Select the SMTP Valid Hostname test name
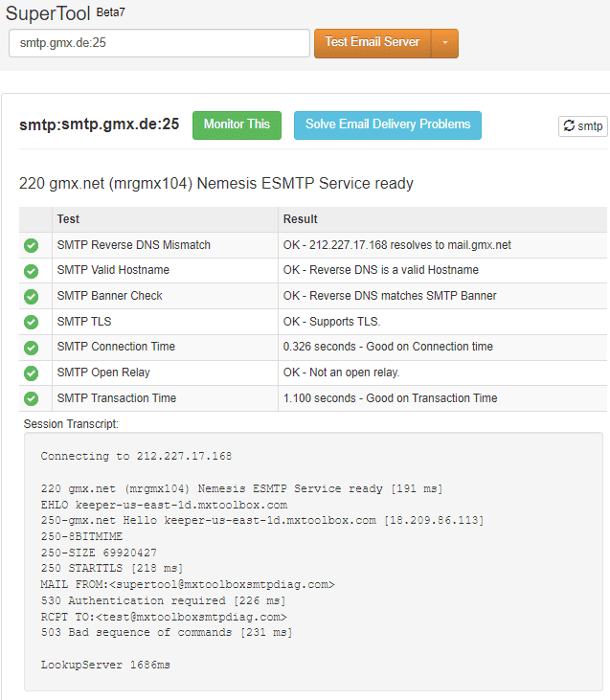The height and width of the screenshot is (700, 610). coord(113,270)
